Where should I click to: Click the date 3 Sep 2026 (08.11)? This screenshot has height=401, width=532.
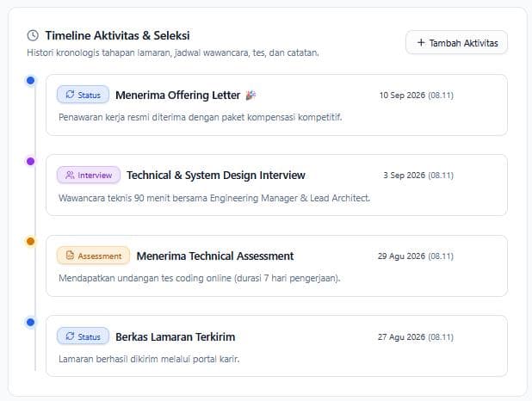pos(418,176)
